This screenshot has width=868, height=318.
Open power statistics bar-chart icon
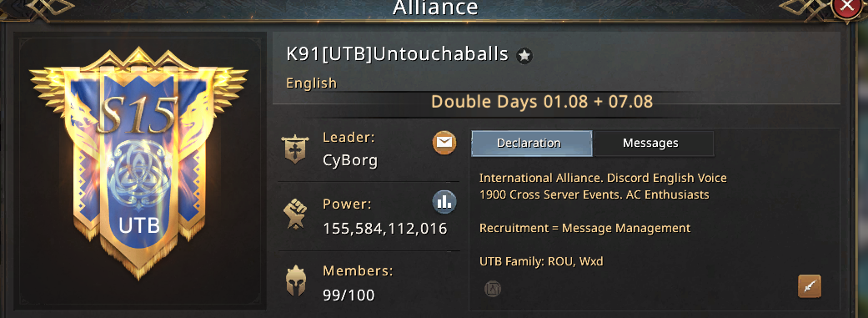pos(444,202)
